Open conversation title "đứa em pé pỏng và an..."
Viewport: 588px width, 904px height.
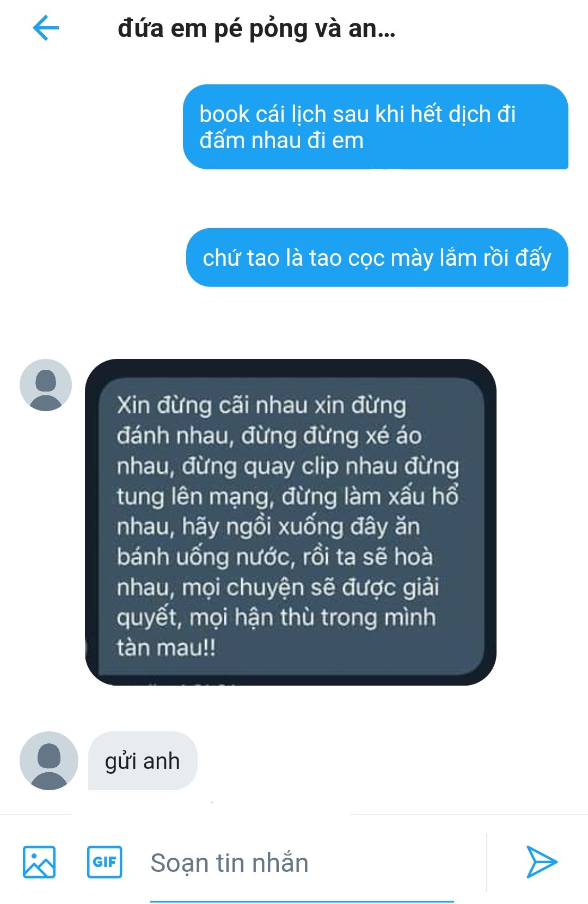tap(256, 29)
